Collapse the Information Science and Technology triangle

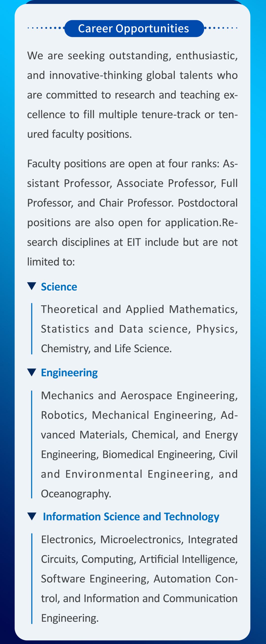coord(32,516)
